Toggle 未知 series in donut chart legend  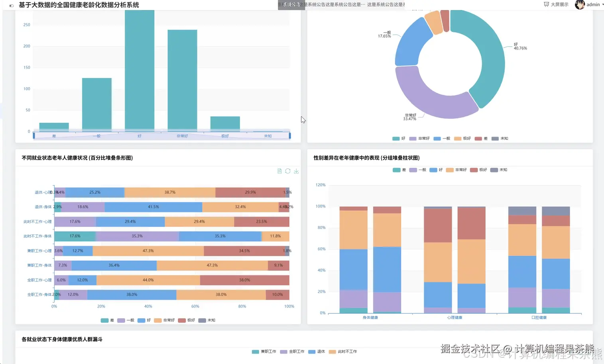(500, 139)
